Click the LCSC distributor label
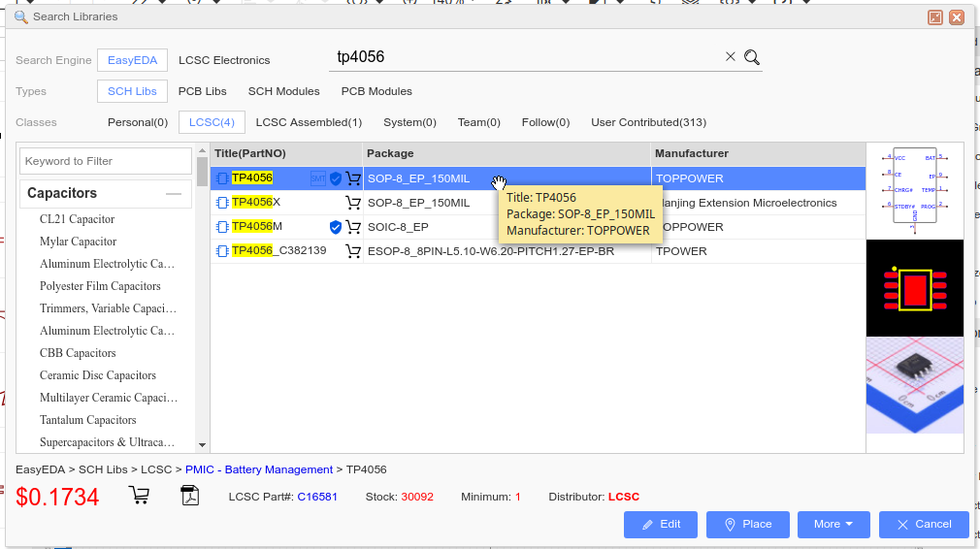The height and width of the screenshot is (549, 980). [624, 498]
